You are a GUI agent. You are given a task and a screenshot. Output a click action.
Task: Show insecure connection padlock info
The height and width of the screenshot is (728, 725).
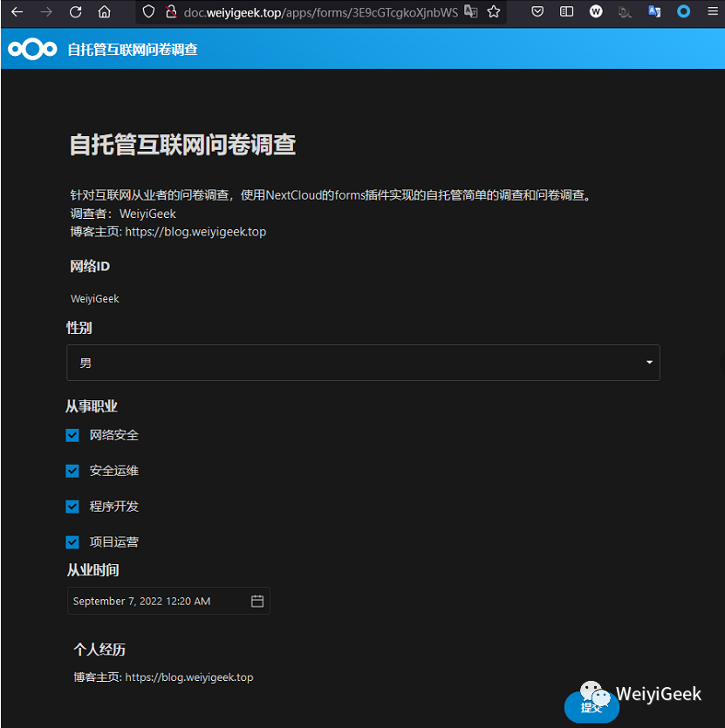pyautogui.click(x=171, y=11)
